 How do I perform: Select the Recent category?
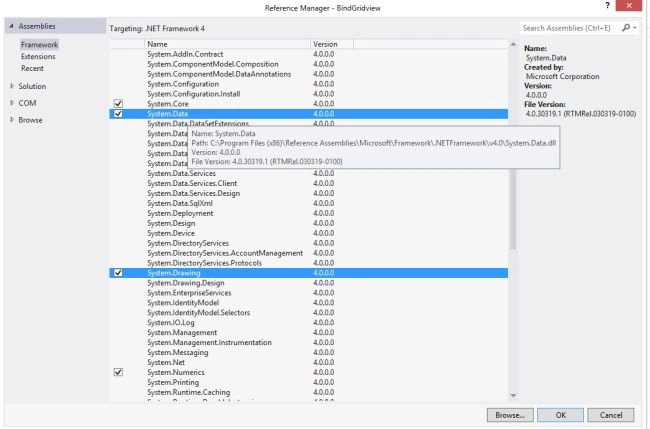point(32,68)
